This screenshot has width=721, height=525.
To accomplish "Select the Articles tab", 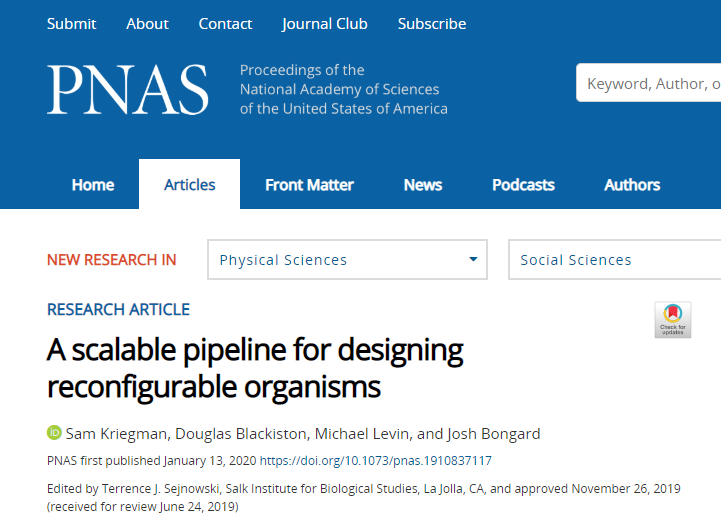I will tap(189, 184).
